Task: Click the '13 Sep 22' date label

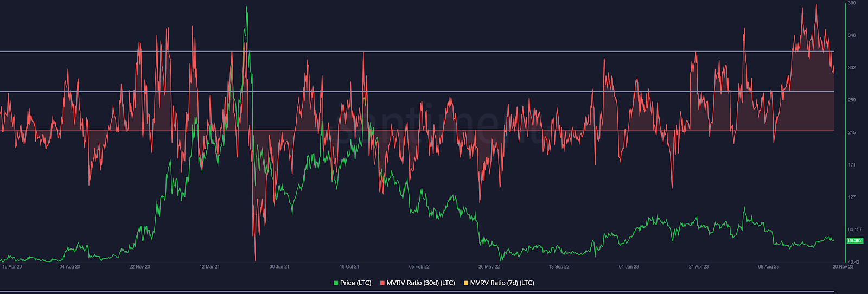Action: 559,267
